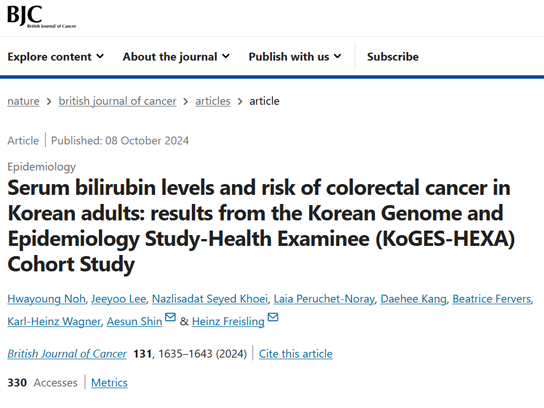Click the British Journal of Cancer citation link
Image resolution: width=544 pixels, height=408 pixels.
pos(67,354)
